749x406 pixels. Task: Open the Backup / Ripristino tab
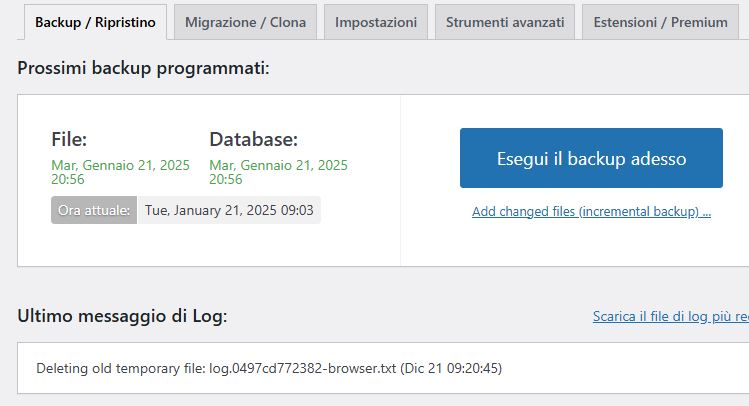pyautogui.click(x=95, y=22)
